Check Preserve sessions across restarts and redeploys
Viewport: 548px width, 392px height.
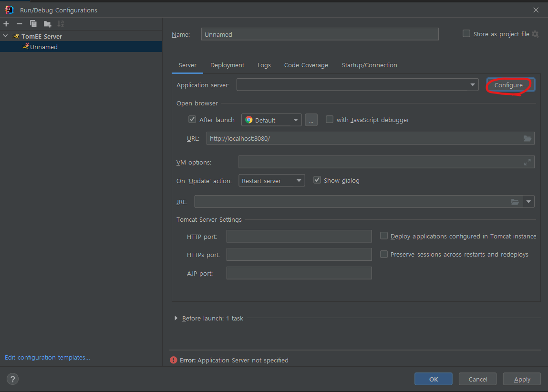pos(384,254)
